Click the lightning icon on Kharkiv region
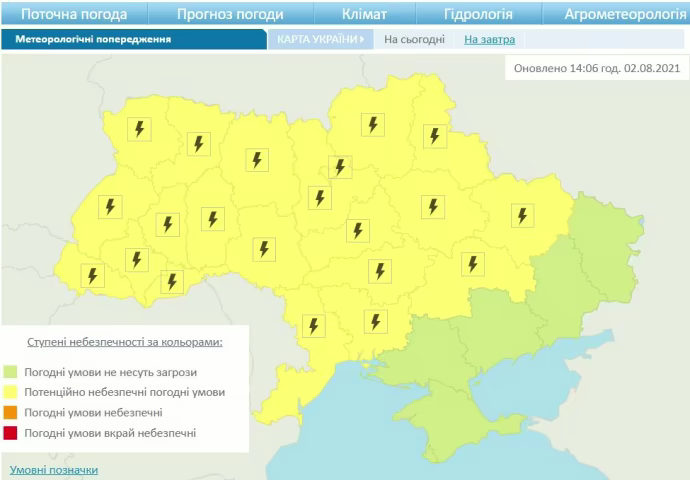Screen dimensions: 690x480 (521, 215)
